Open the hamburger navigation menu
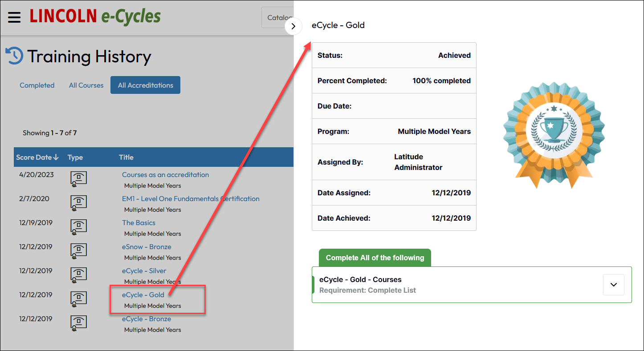 pyautogui.click(x=14, y=17)
